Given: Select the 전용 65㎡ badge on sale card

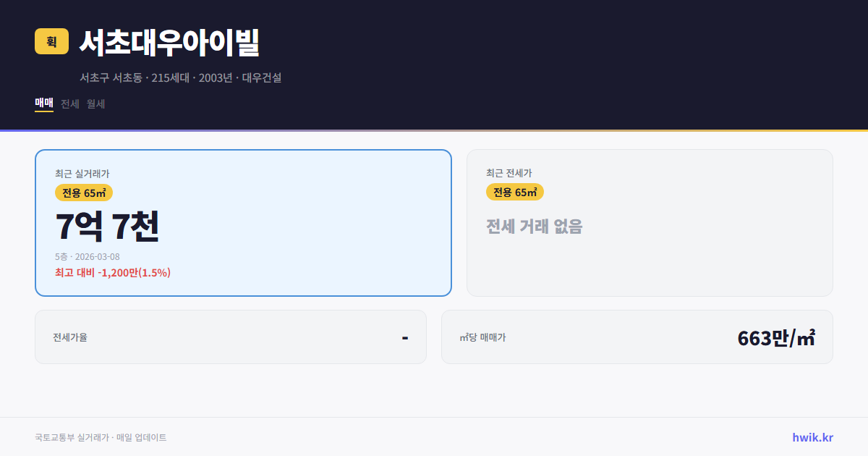Looking at the screenshot, I should (81, 193).
